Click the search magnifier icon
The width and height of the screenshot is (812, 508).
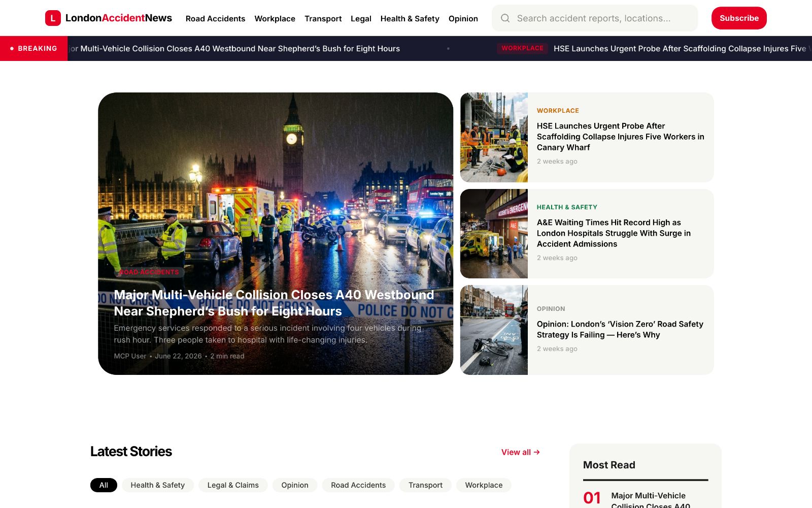[505, 18]
